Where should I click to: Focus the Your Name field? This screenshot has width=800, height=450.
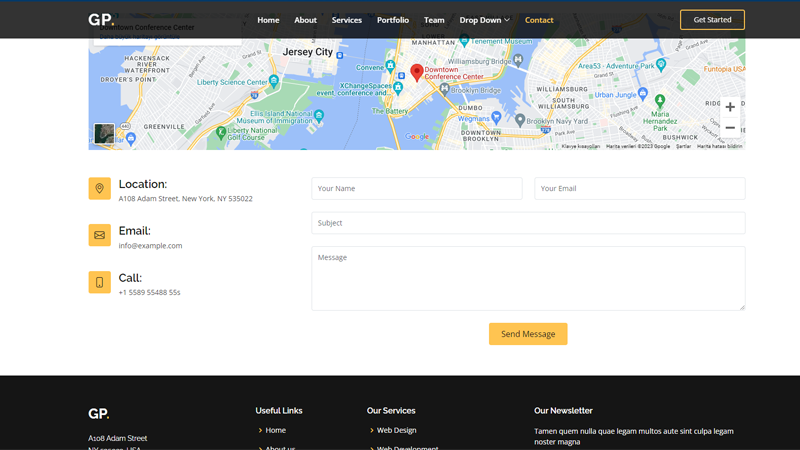416,188
